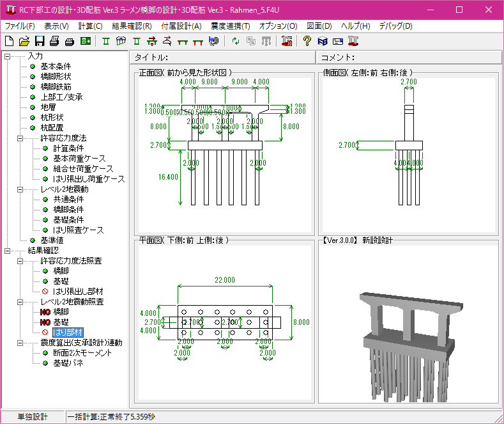
Task: Open the 計算(C) menu
Action: [x=90, y=26]
